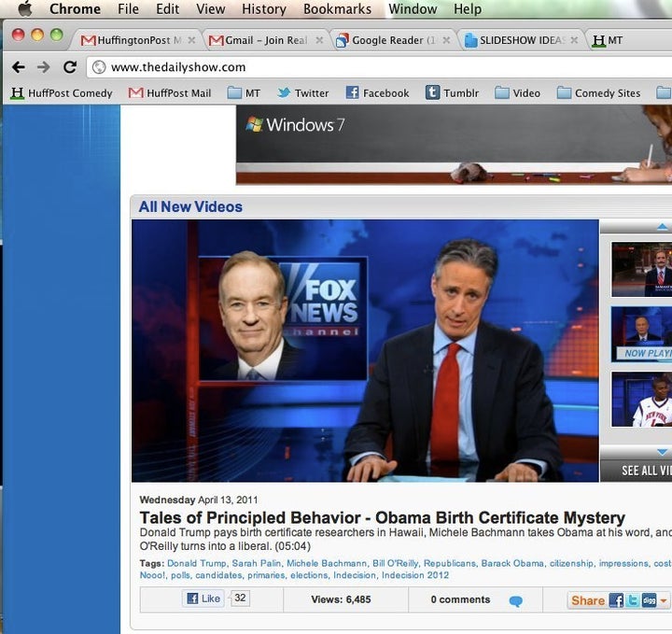The width and height of the screenshot is (672, 634).
Task: Click the polls tag
Action: coord(180,575)
